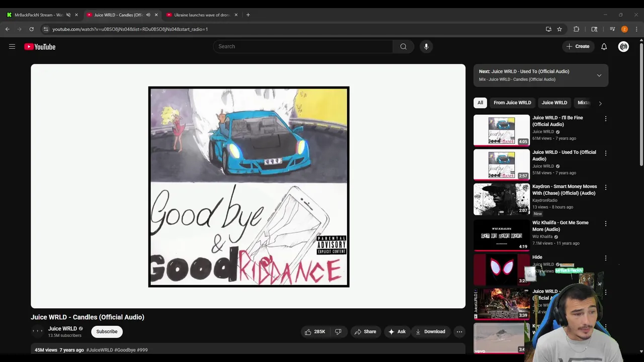644x362 pixels.
Task: Bookmark this page with the star
Action: click(x=559, y=29)
